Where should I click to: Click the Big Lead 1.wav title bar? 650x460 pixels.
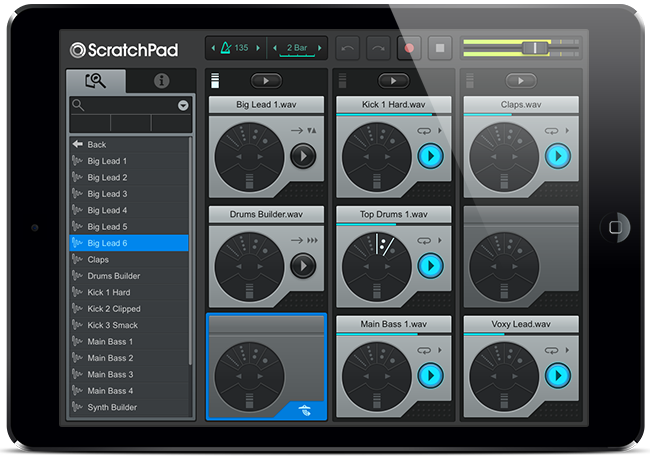point(266,104)
